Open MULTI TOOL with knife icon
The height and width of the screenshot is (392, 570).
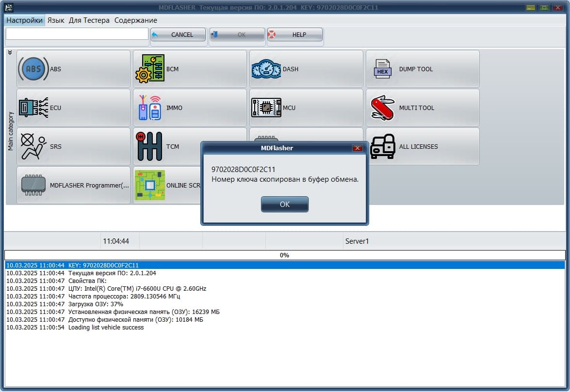[x=423, y=108]
